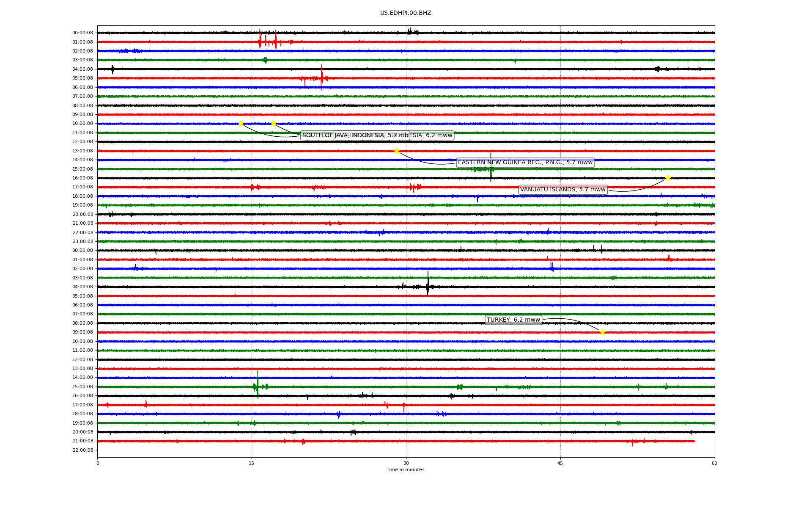
Task: Click the x-axis tick label '60'
Action: tap(714, 463)
